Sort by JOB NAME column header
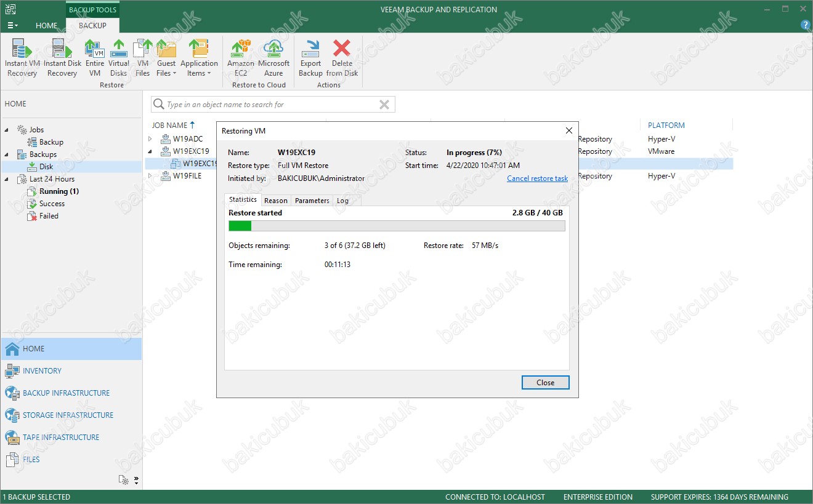 (x=173, y=125)
